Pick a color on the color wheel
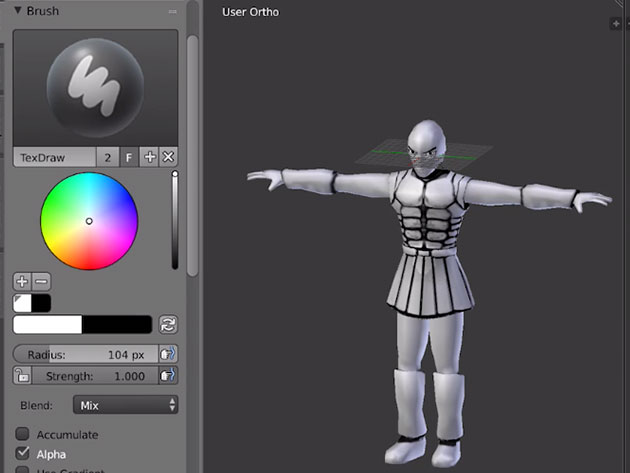 point(89,221)
